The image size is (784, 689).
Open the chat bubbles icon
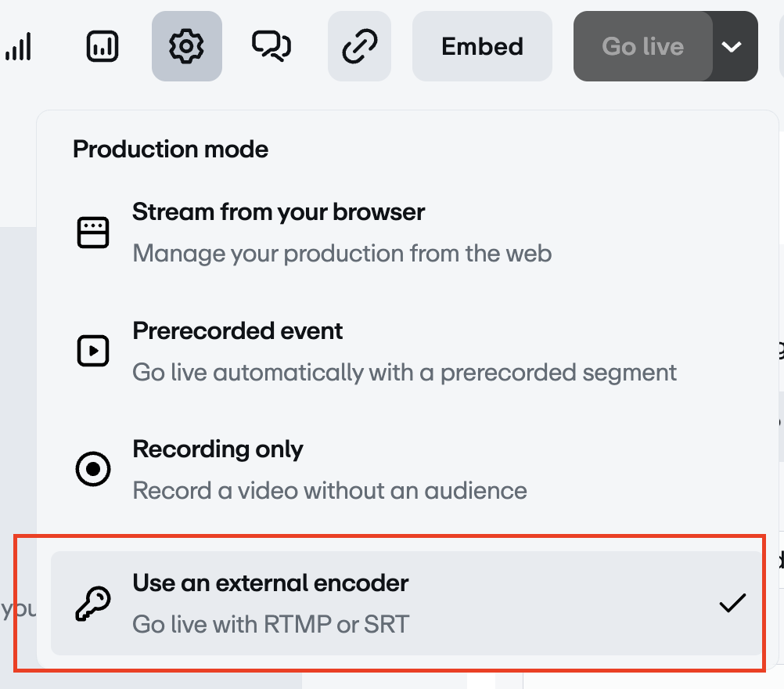pyautogui.click(x=271, y=47)
